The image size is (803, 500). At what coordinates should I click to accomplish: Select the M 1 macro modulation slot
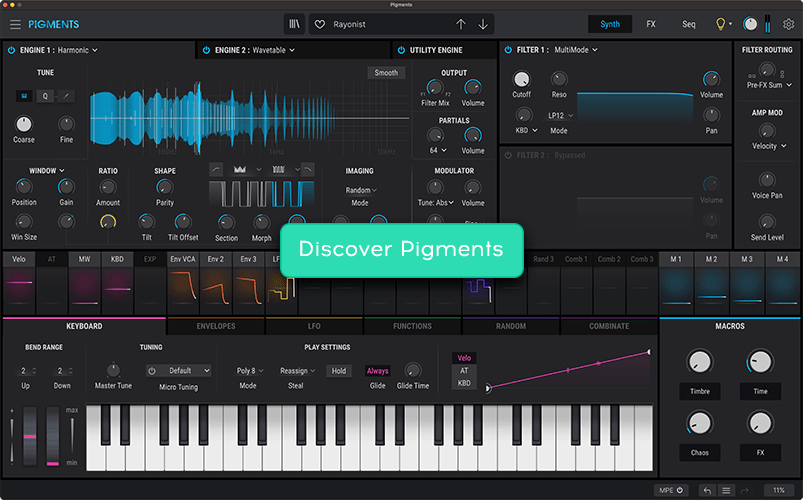pos(676,283)
